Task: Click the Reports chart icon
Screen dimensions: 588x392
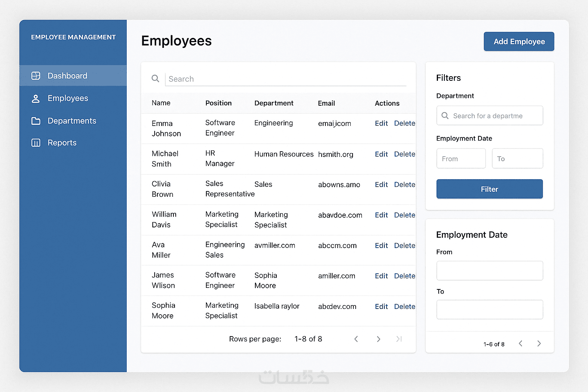Action: click(x=36, y=143)
